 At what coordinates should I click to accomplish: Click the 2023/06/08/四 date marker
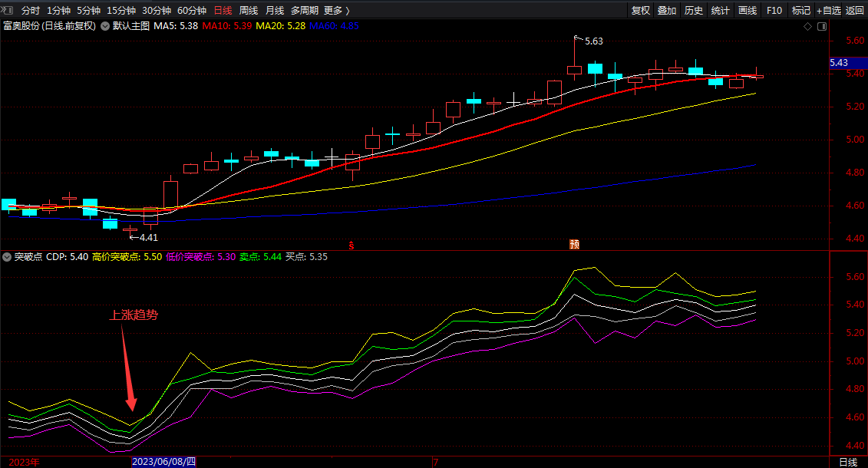point(163,462)
